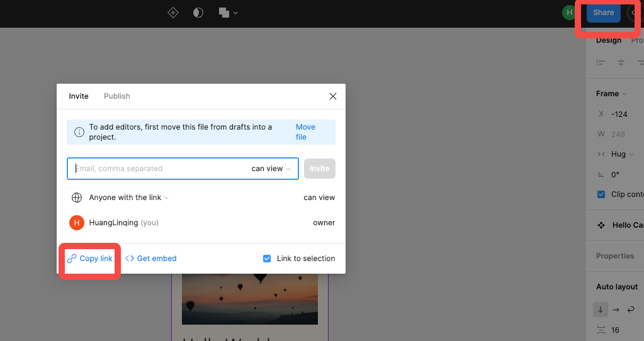Click the X position field -124

click(619, 114)
